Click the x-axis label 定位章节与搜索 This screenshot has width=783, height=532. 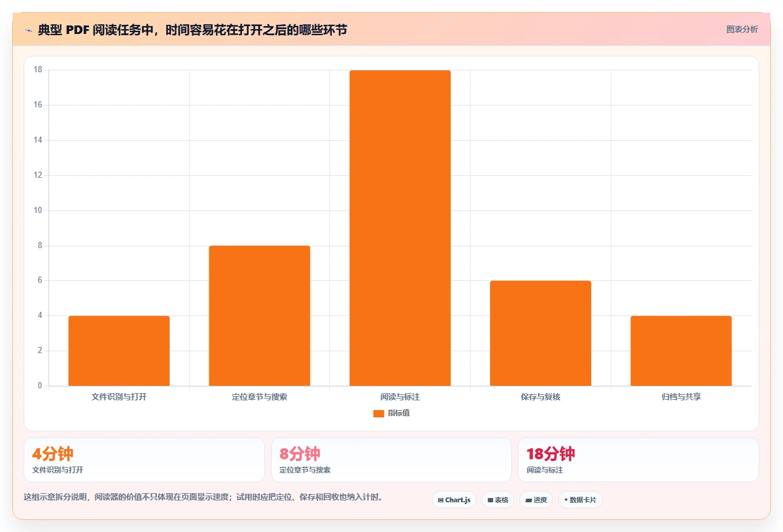pos(260,397)
